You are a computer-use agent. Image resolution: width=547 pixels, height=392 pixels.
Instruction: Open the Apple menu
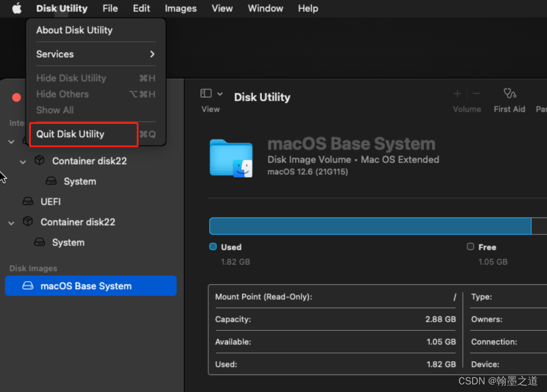click(x=17, y=8)
